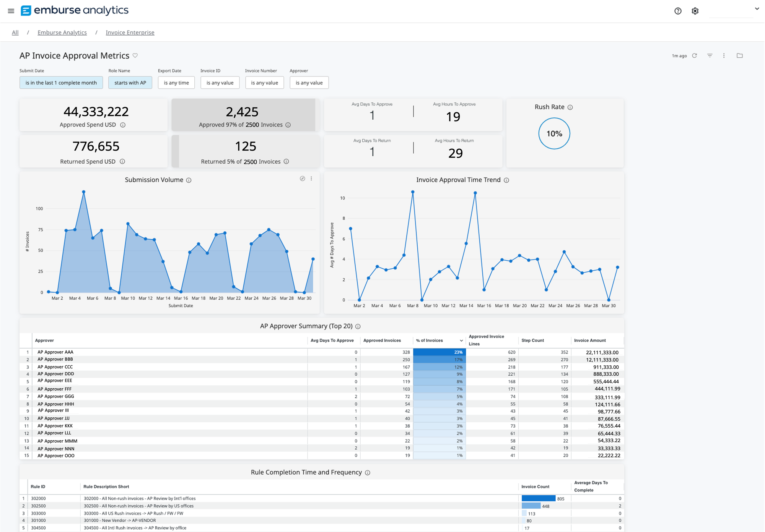Image resolution: width=765 pixels, height=532 pixels.
Task: View the Rush Rate info tooltip
Action: click(x=570, y=107)
